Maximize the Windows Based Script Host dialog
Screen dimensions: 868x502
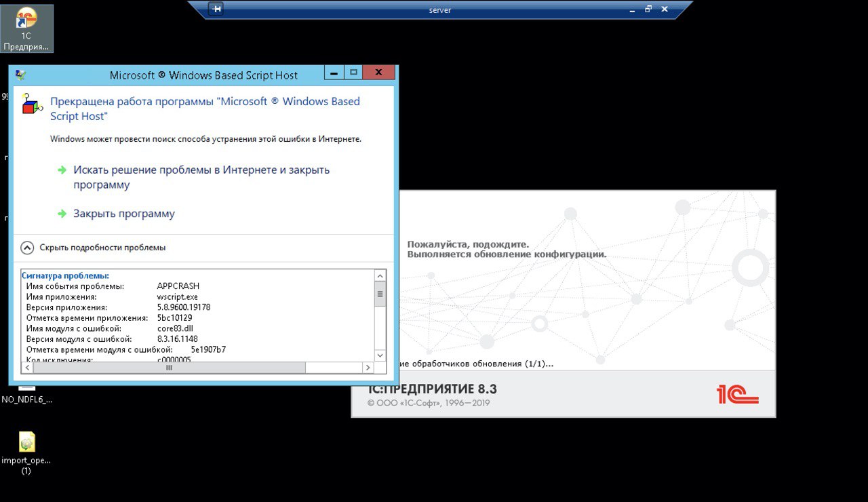click(353, 72)
